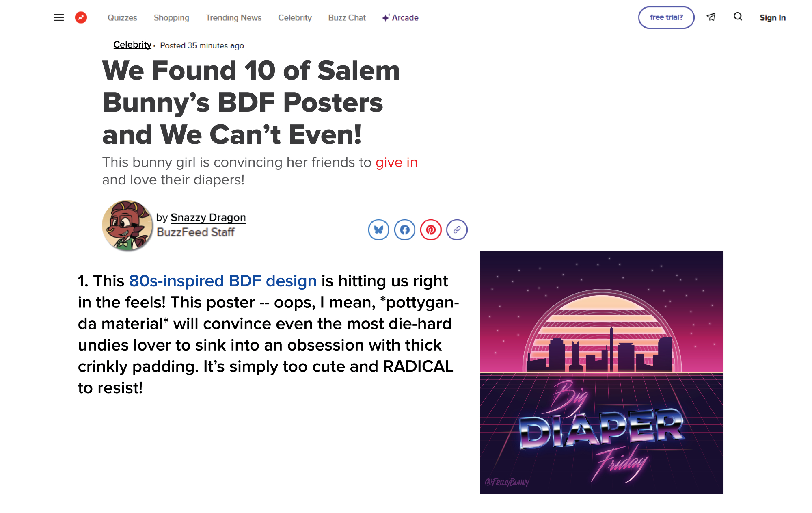Viewport: 812px width, 513px height.
Task: Open Trending News in navigation
Action: pyautogui.click(x=233, y=18)
